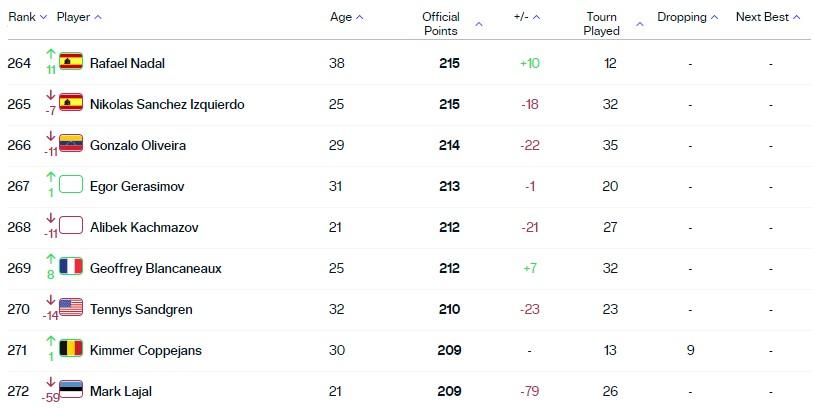This screenshot has height=409, width=813.
Task: Sort by Official Points arrow
Action: point(479,24)
